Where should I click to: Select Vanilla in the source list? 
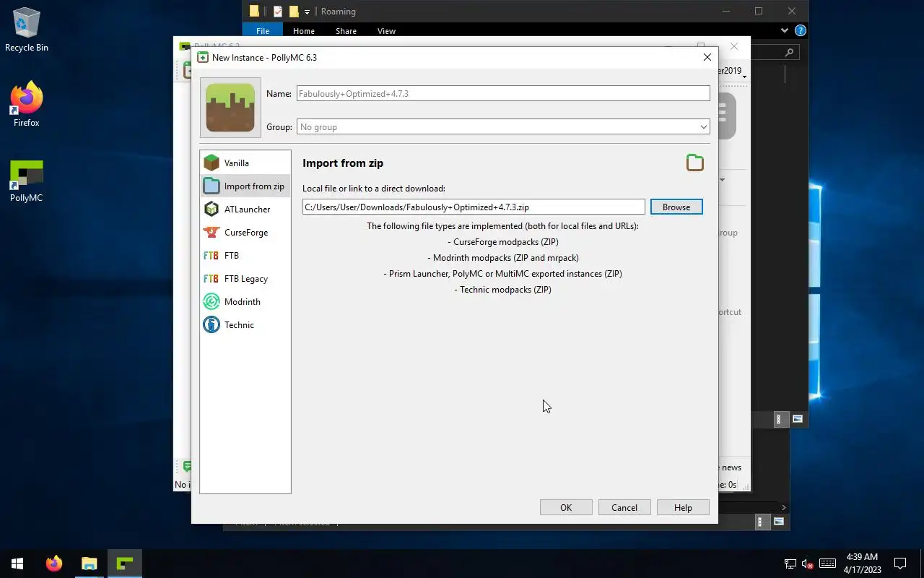tap(245, 163)
